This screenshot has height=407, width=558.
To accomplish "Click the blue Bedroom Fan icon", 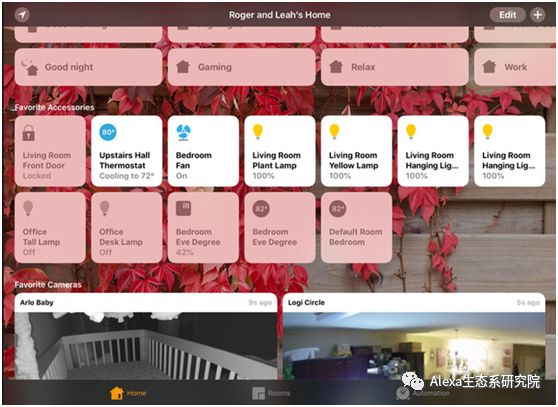I will click(184, 133).
